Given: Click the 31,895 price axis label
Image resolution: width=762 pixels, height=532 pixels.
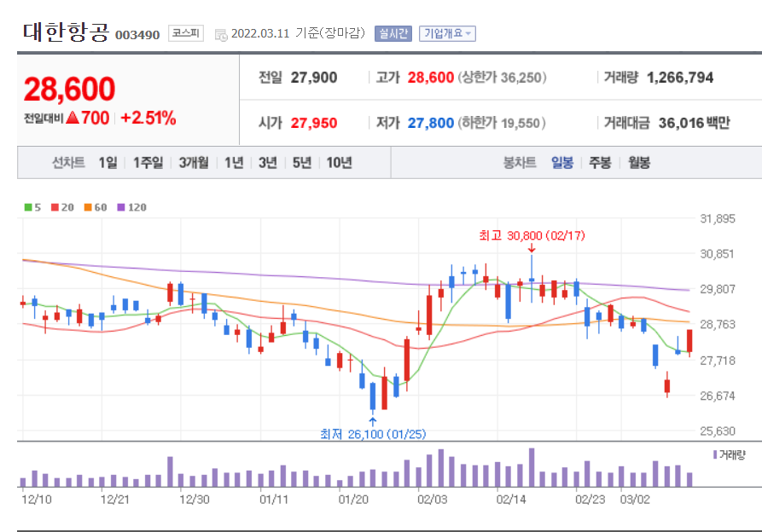Looking at the screenshot, I should [718, 219].
